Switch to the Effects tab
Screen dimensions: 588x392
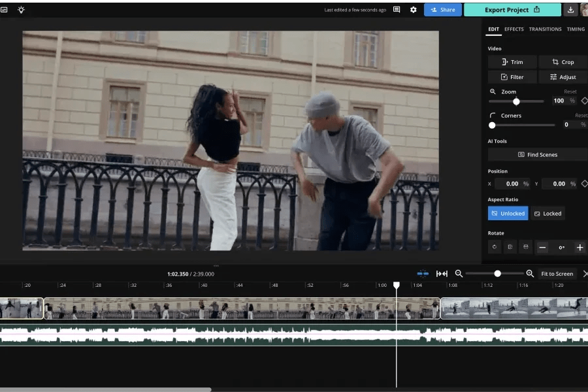click(514, 29)
